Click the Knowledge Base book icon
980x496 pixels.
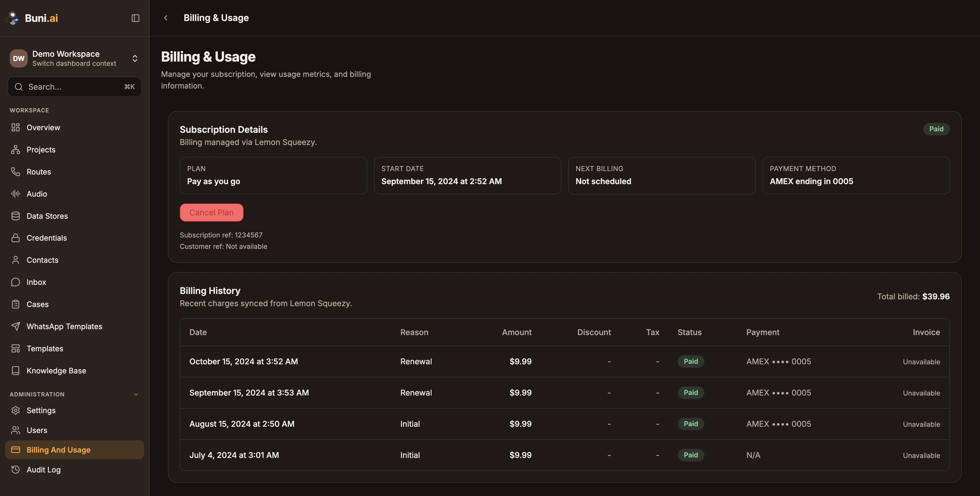click(16, 370)
